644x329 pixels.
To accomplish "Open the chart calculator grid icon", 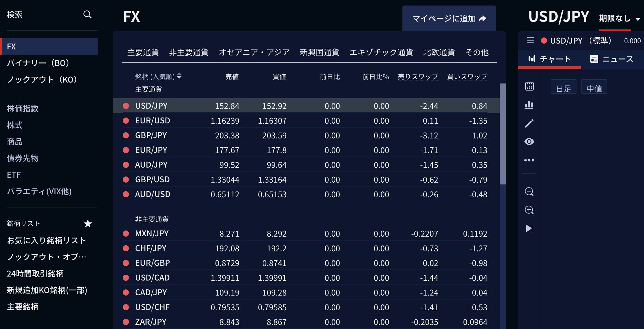I will (529, 86).
